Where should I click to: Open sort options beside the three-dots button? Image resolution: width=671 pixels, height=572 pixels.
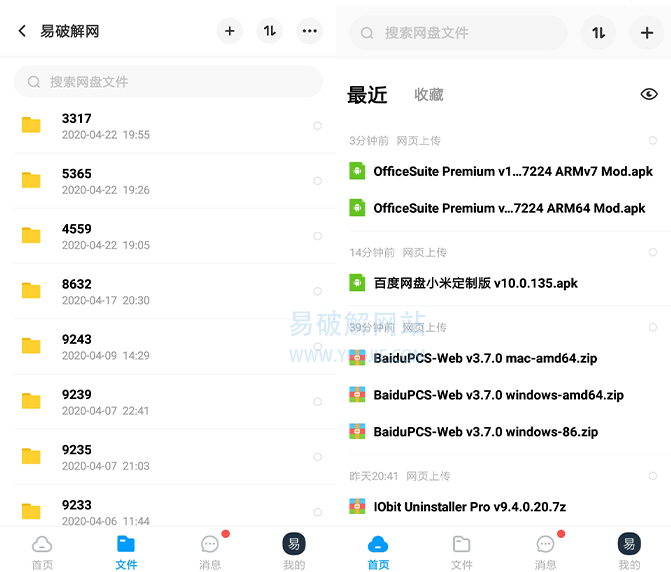[x=270, y=31]
